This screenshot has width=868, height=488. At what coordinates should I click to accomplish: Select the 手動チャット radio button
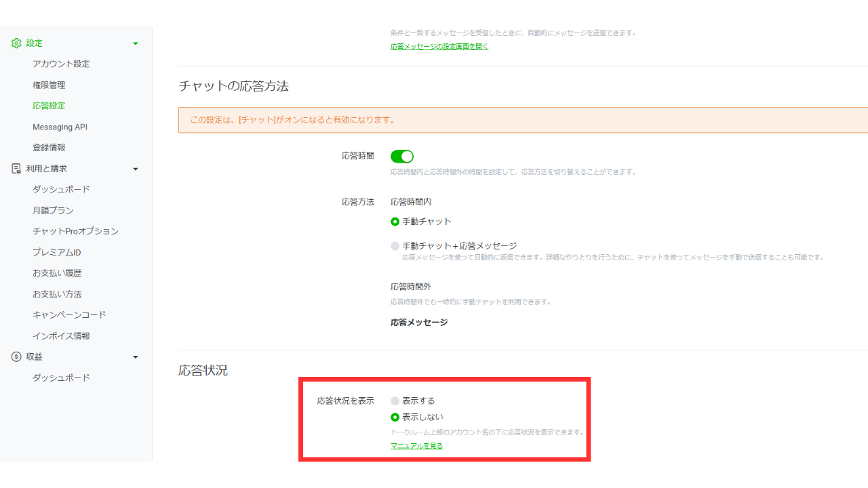[395, 222]
